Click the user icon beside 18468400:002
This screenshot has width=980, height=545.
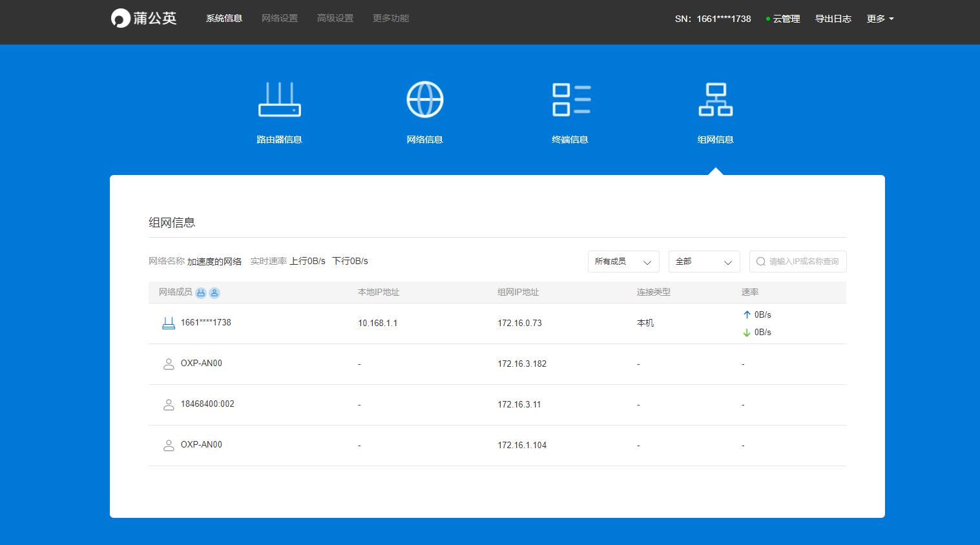(168, 404)
